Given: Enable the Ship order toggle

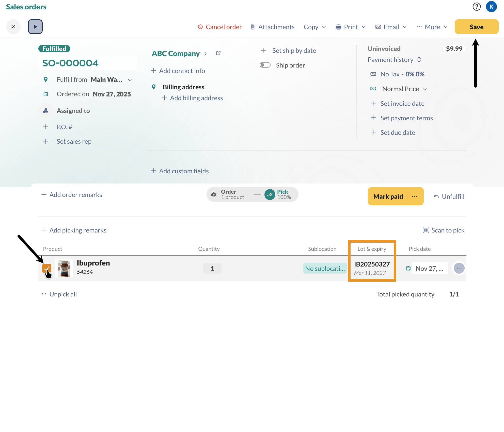Looking at the screenshot, I should (x=265, y=65).
